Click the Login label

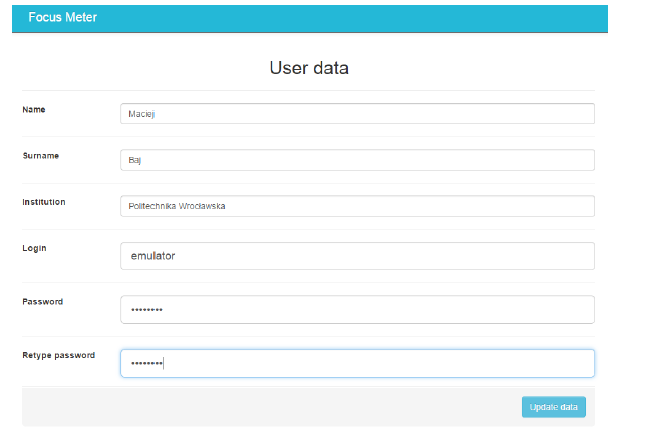click(x=34, y=248)
